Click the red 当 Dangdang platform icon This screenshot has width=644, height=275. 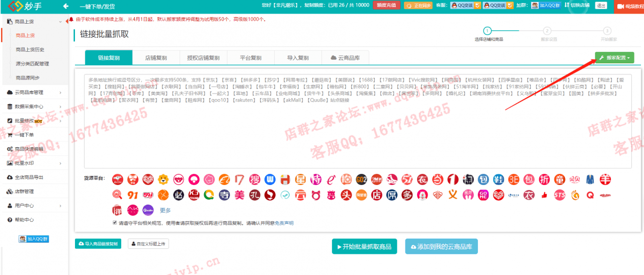click(438, 179)
